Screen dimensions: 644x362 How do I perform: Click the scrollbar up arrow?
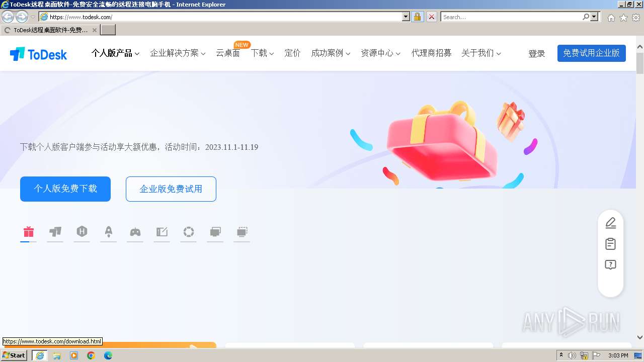point(640,48)
